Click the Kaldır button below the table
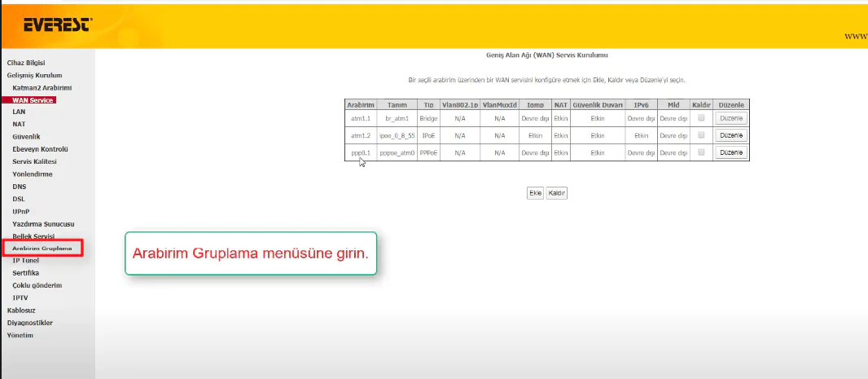 click(x=556, y=193)
